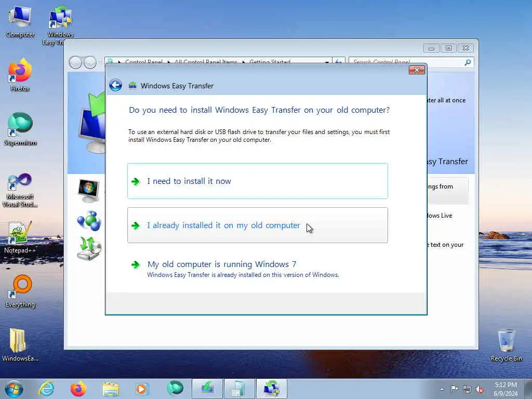This screenshot has height=399, width=532.
Task: Open the Computer desktop icon
Action: (x=20, y=22)
